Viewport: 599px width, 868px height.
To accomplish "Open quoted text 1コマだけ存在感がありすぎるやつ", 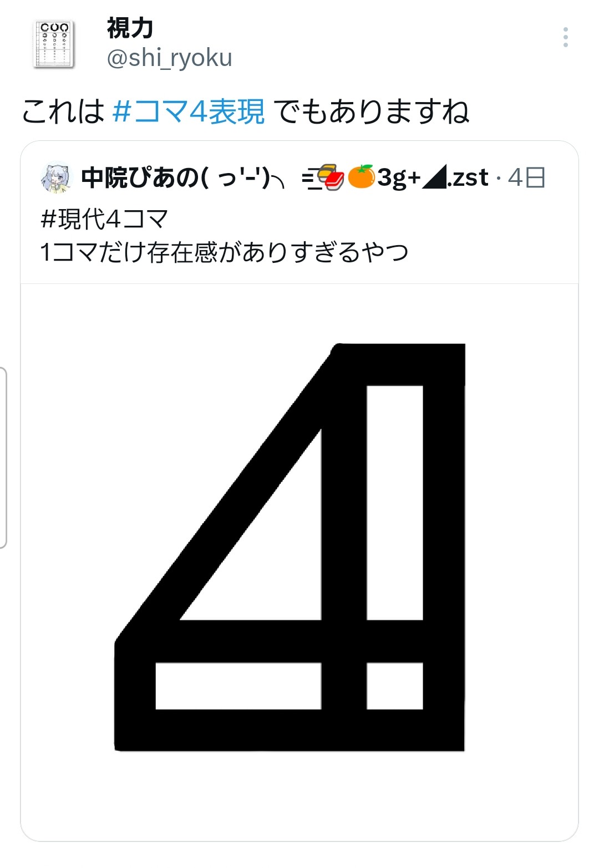I will click(224, 252).
